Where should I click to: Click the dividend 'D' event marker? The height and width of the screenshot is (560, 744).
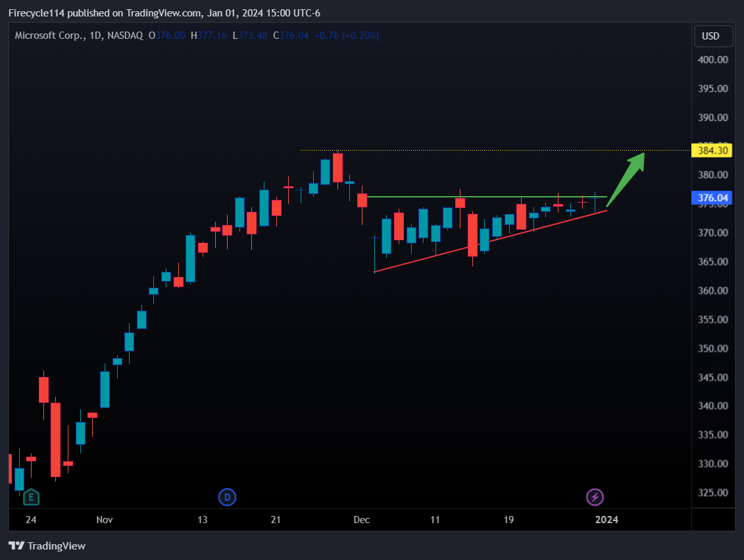coord(228,497)
